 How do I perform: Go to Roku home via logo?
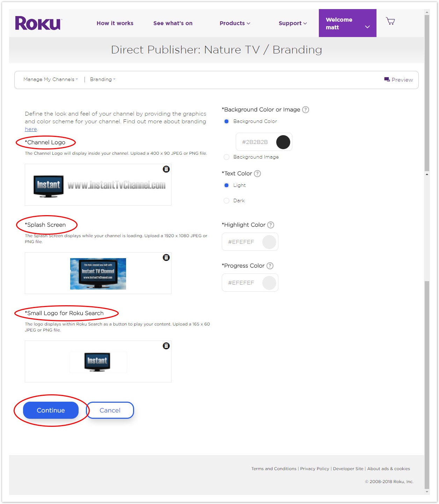click(38, 23)
